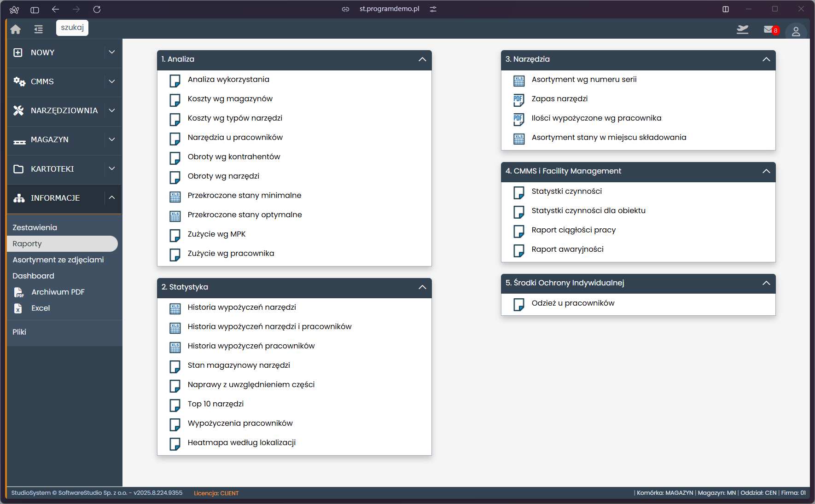Toggle the sidebar menu collapse icon
Image resolution: width=815 pixels, height=504 pixels.
pyautogui.click(x=39, y=29)
